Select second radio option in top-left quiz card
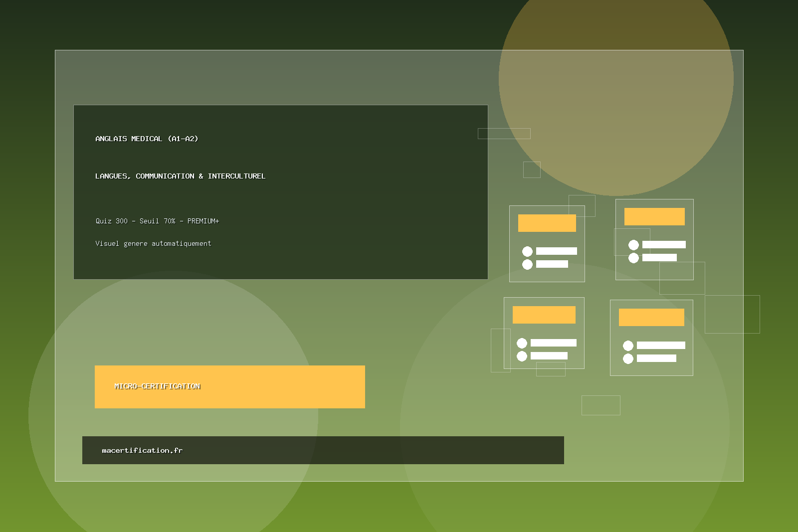Image resolution: width=798 pixels, height=532 pixels. coord(527,264)
